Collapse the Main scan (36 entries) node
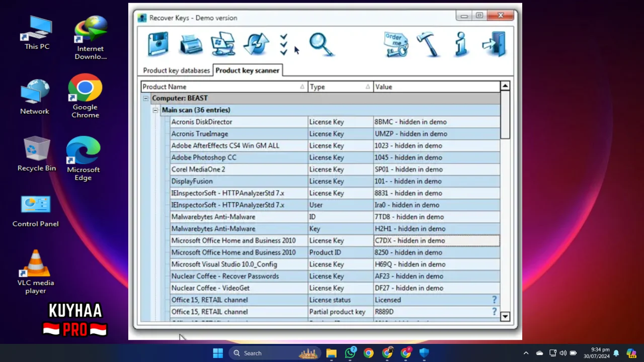644x362 pixels. 155,110
